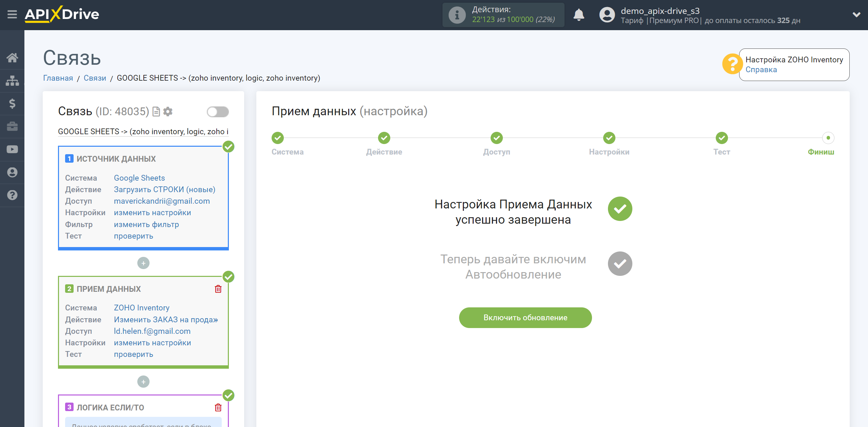868x427 pixels.
Task: Open Google Sheets system link
Action: [x=139, y=178]
